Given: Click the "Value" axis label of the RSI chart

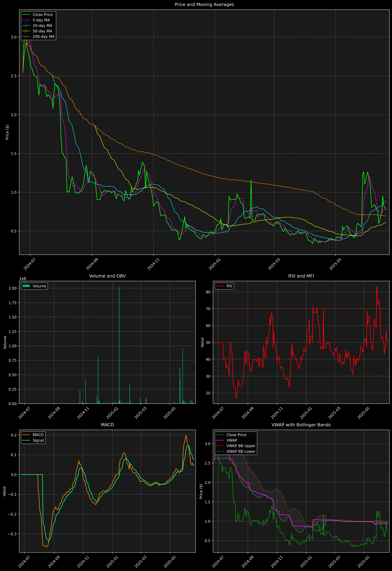Looking at the screenshot, I should (x=202, y=342).
